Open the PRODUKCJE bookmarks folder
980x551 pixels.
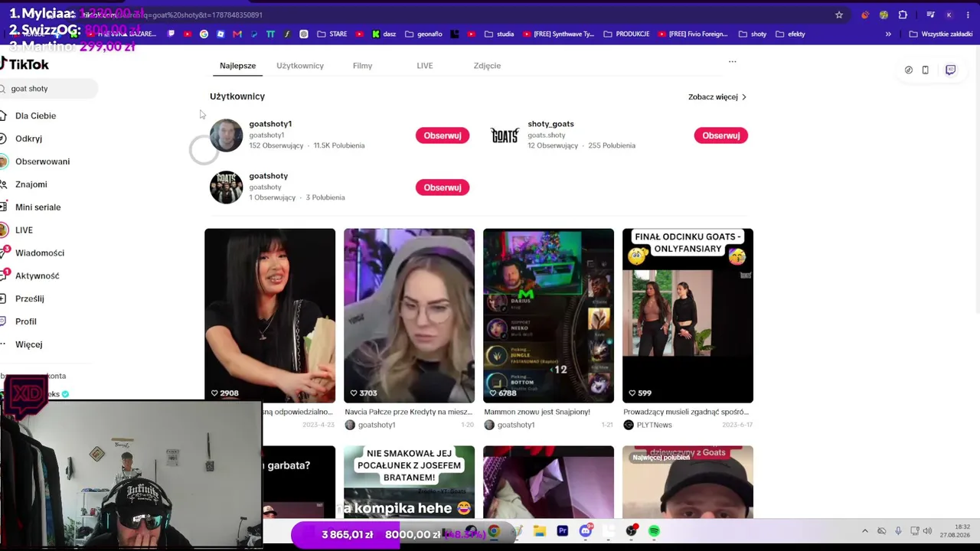[x=626, y=34]
